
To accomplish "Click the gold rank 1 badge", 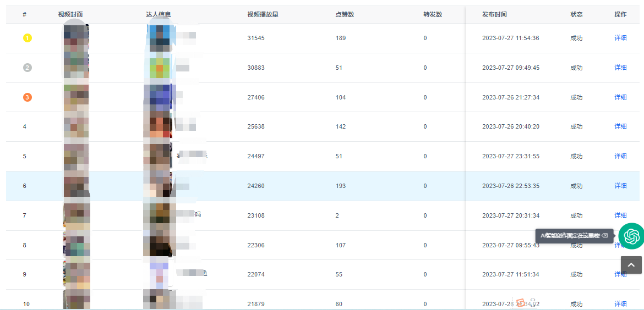I will (x=28, y=38).
